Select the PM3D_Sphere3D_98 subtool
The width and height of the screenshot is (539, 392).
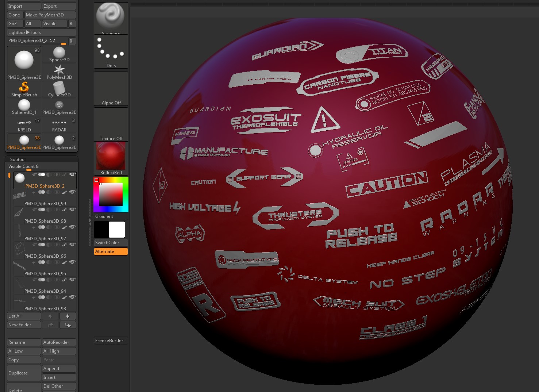coord(45,216)
